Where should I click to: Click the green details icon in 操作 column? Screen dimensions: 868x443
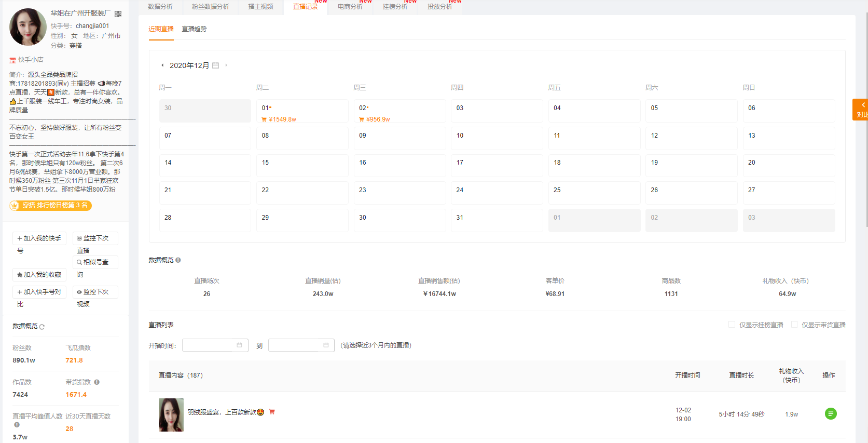(x=831, y=414)
